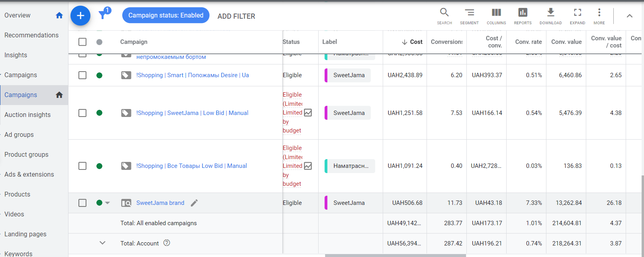This screenshot has width=644, height=257.
Task: Click ADD FILTER button
Action: coord(236,16)
